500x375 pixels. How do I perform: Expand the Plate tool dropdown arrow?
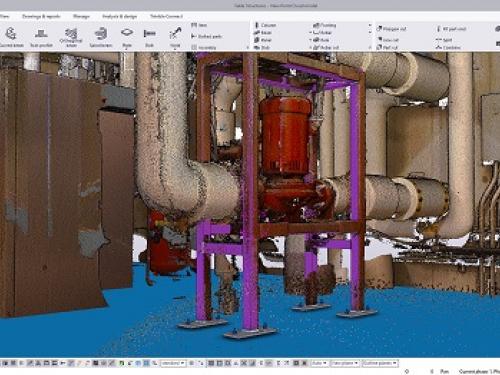pos(127,49)
